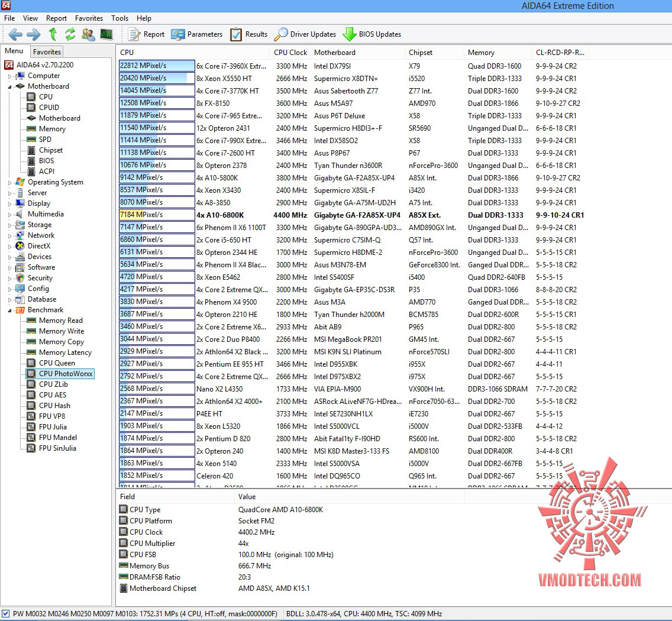
Task: Sort by the Memory column header
Action: (498, 52)
